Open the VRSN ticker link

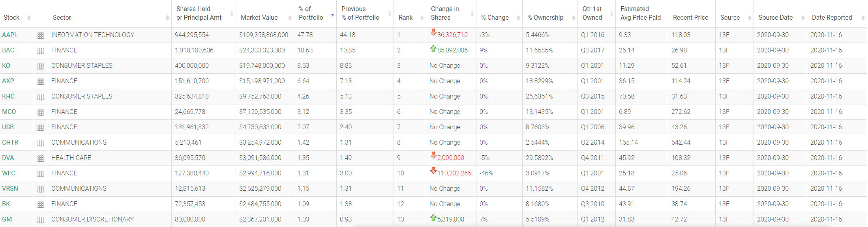click(10, 188)
